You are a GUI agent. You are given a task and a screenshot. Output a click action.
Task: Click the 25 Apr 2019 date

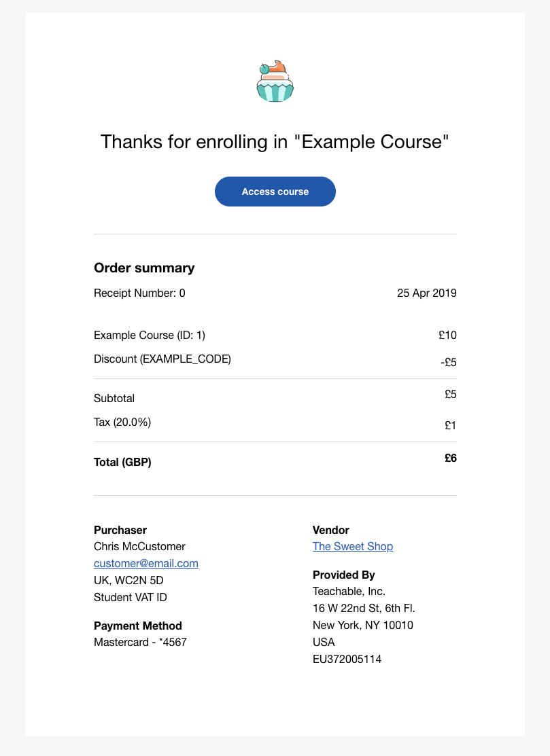[426, 293]
